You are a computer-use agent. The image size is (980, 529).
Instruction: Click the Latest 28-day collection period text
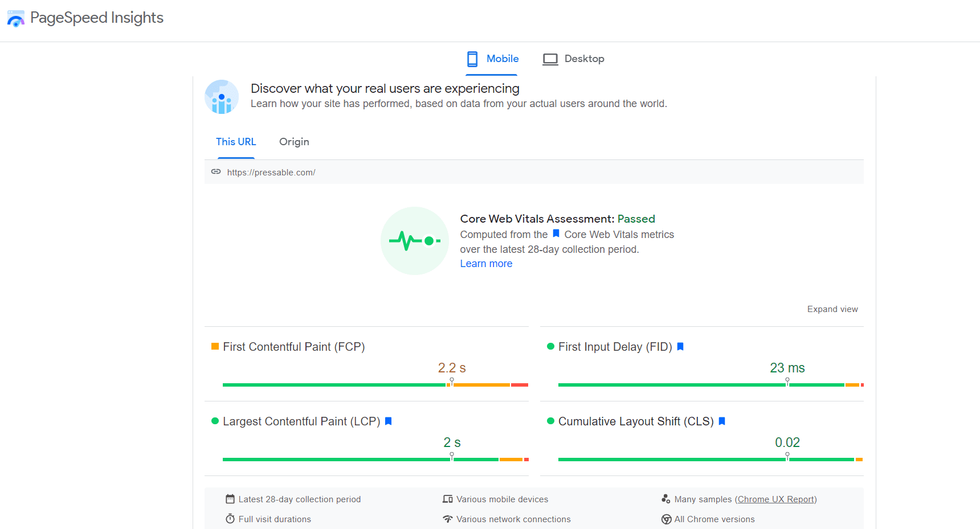click(300, 499)
